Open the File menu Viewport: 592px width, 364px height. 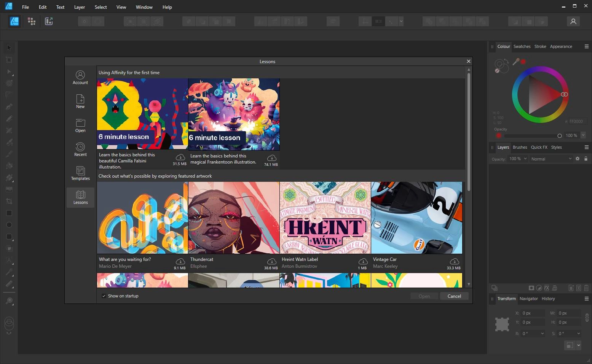(x=26, y=7)
